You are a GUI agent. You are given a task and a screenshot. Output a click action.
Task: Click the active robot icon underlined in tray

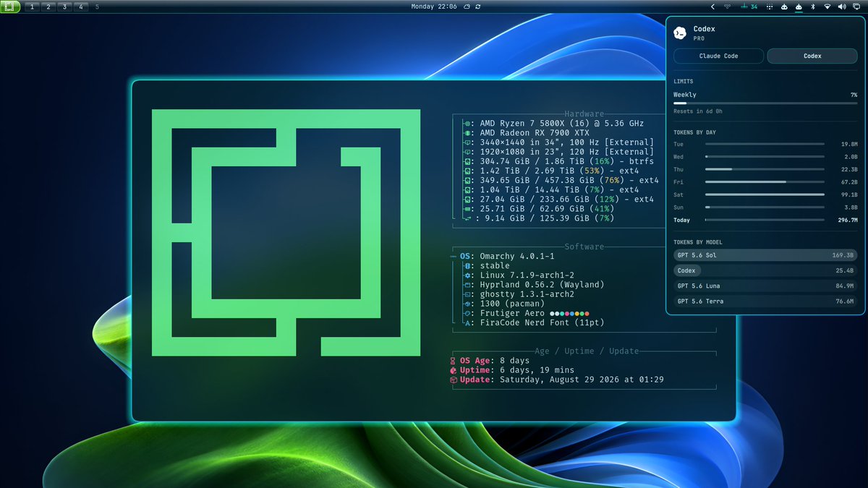pyautogui.click(x=799, y=7)
